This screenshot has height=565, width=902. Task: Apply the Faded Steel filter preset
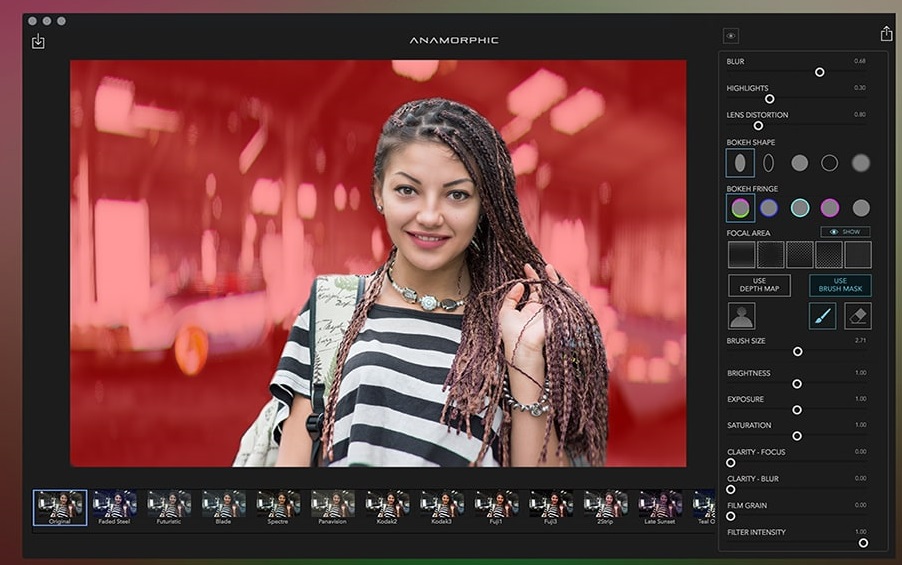(x=114, y=507)
